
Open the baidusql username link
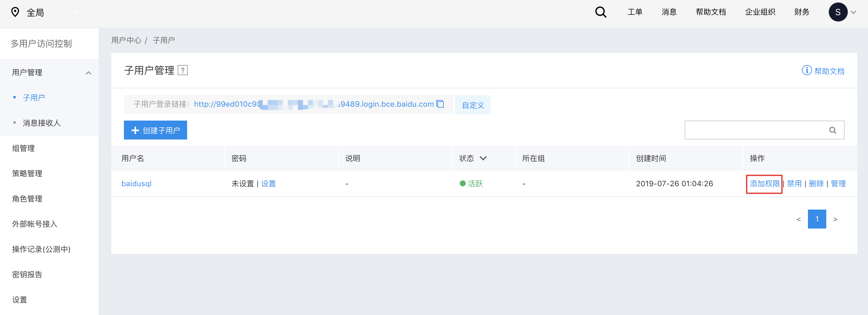(x=137, y=184)
